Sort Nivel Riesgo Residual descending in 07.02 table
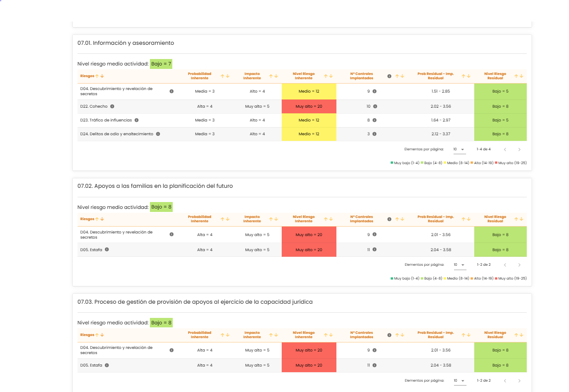This screenshot has width=569, height=392. click(521, 219)
